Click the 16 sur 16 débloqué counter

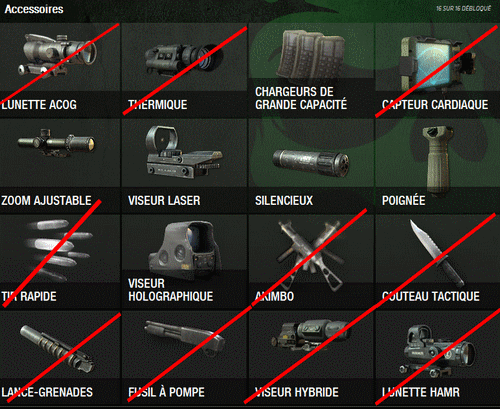464,8
